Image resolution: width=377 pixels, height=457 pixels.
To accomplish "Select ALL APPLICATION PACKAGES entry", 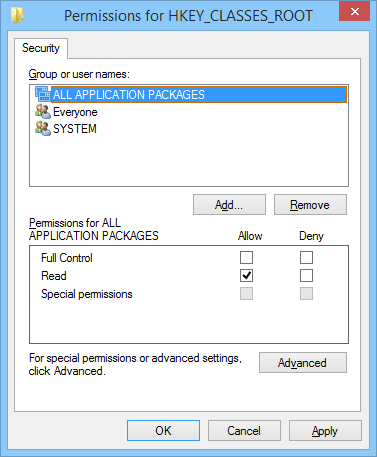I will tap(199, 95).
